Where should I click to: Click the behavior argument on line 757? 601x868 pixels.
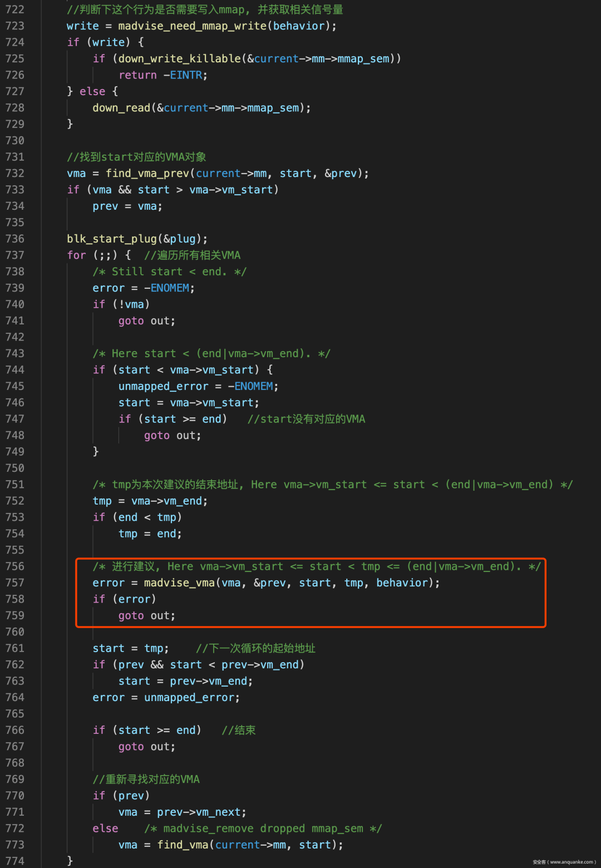402,583
